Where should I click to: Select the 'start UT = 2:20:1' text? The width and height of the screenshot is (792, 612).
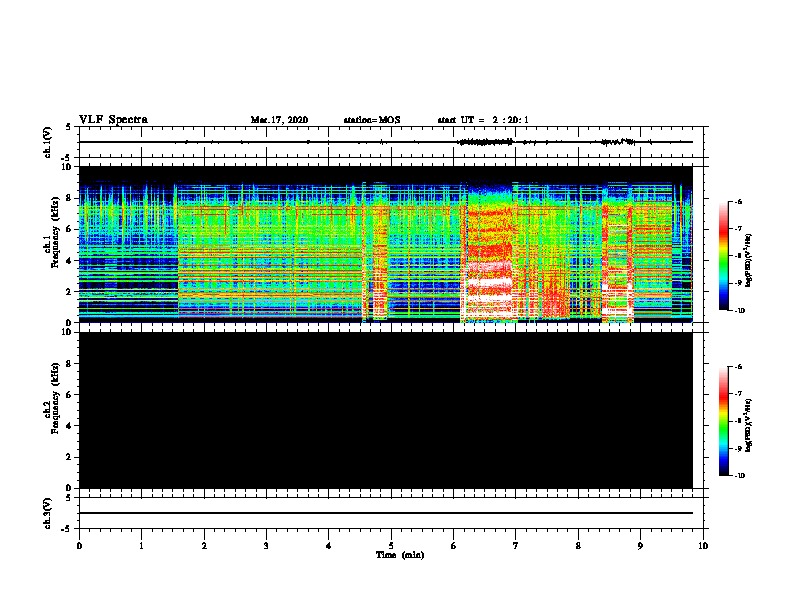483,120
